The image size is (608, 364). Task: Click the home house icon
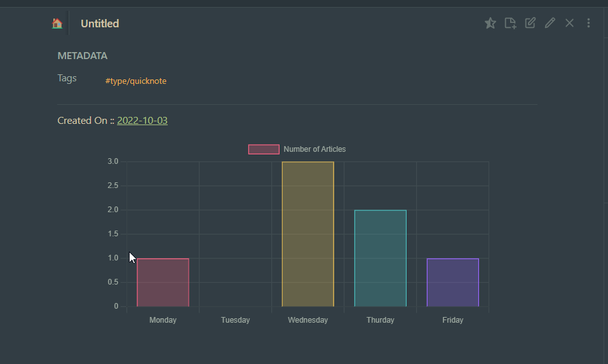point(57,24)
